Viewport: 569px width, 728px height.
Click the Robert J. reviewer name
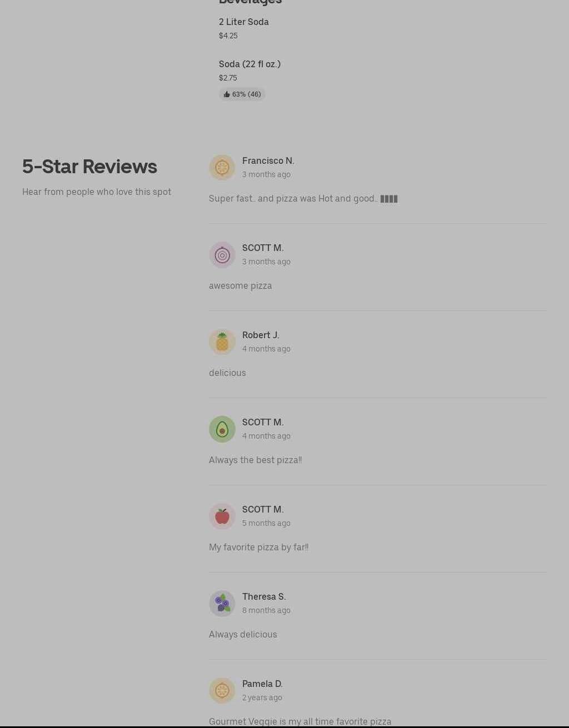tap(261, 335)
